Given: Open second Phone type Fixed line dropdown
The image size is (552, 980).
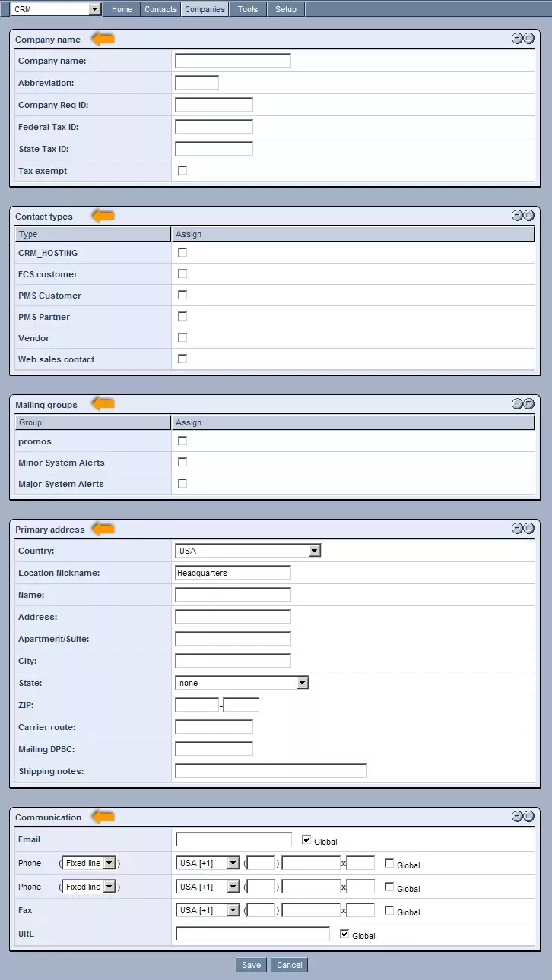Looking at the screenshot, I should (89, 887).
